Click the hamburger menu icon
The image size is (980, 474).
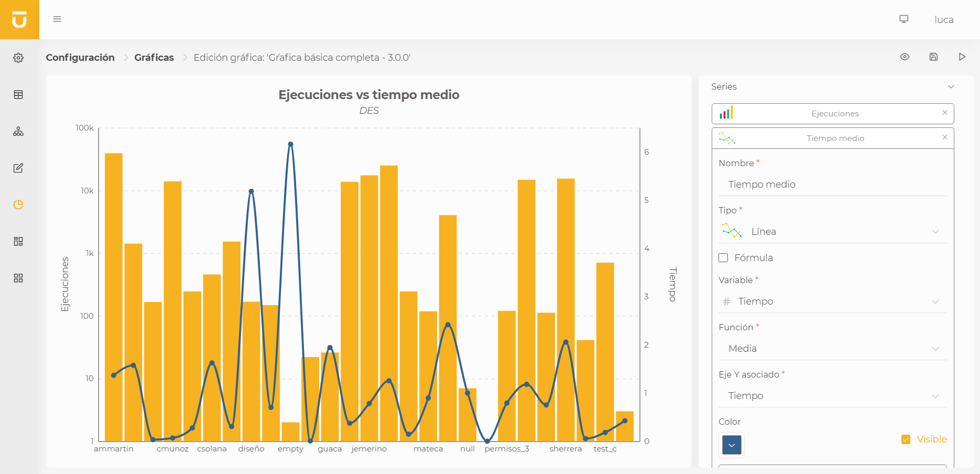coord(57,19)
